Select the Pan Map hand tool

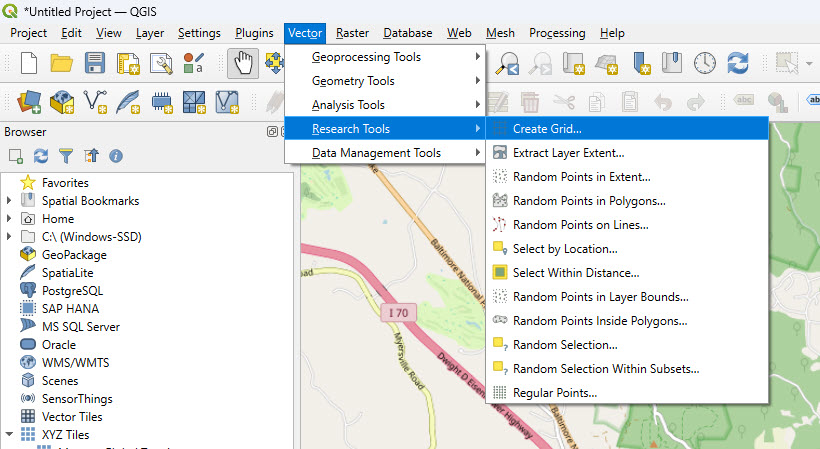(243, 63)
